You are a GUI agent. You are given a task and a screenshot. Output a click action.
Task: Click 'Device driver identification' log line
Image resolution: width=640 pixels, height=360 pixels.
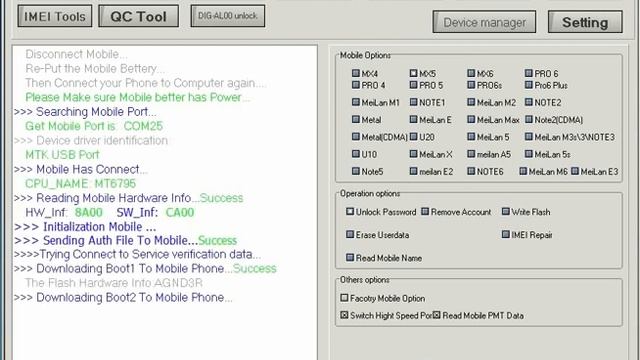[91, 140]
